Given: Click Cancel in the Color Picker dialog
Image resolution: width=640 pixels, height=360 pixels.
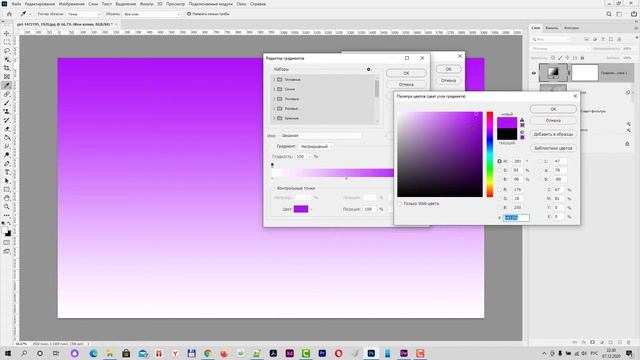Looking at the screenshot, I should (553, 120).
